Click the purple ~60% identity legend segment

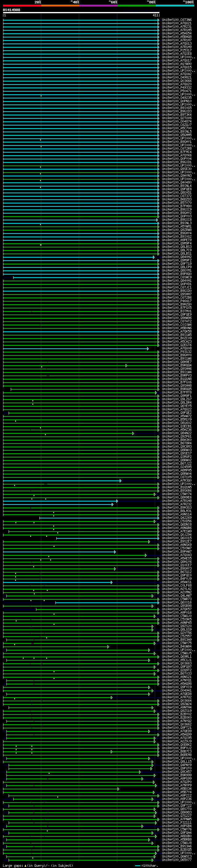click(98, 6)
